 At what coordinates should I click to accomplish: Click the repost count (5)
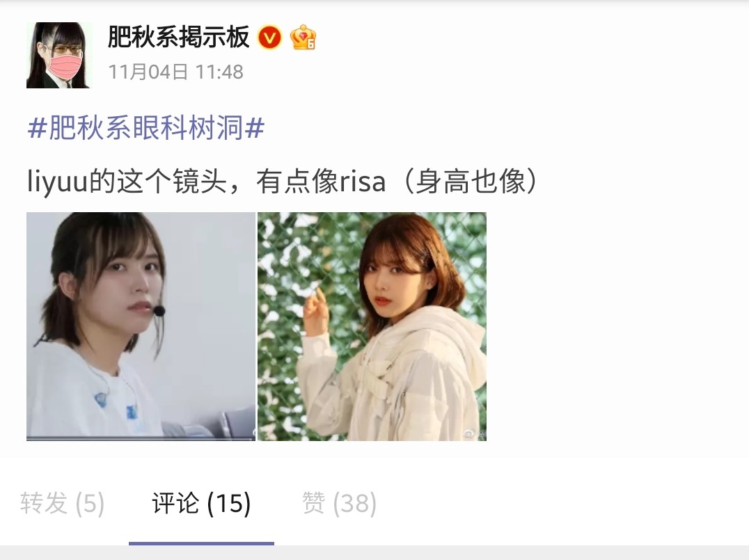[90, 503]
